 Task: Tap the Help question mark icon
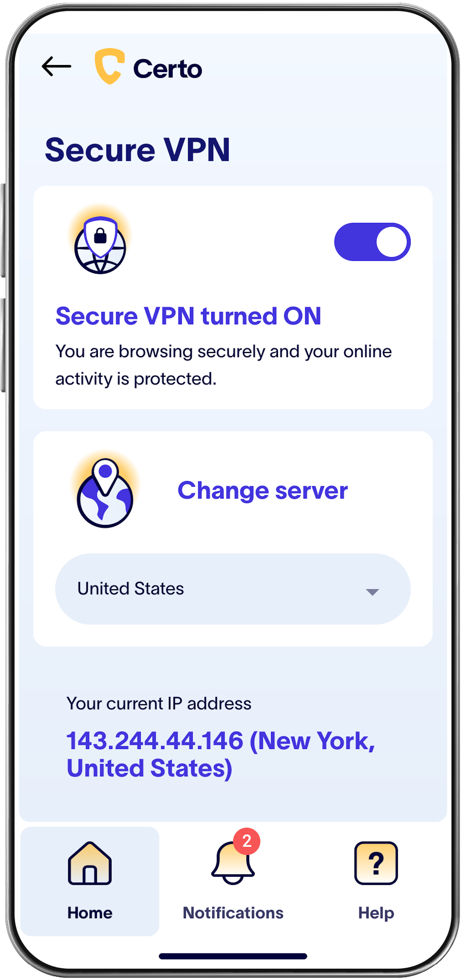click(376, 863)
